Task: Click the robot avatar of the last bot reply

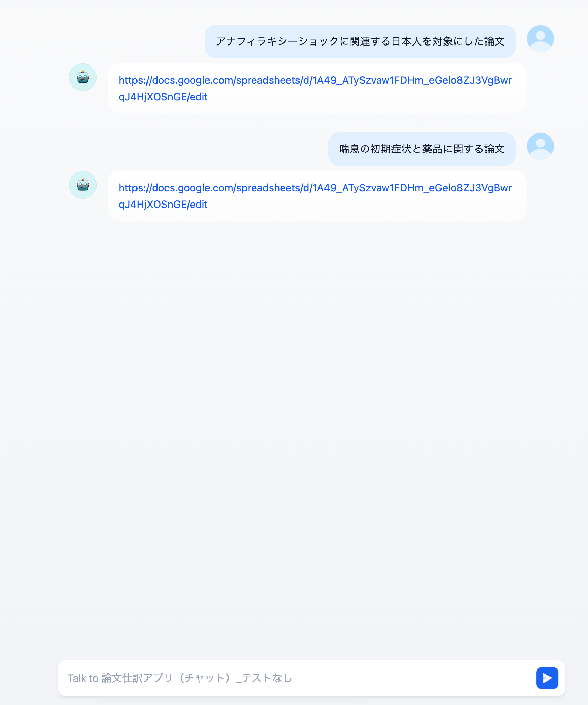Action: click(83, 185)
